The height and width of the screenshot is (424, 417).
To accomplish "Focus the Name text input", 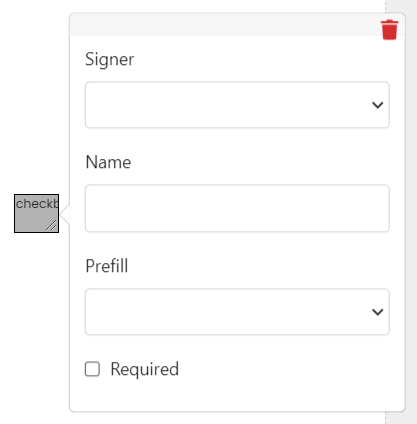I will 237,208.
